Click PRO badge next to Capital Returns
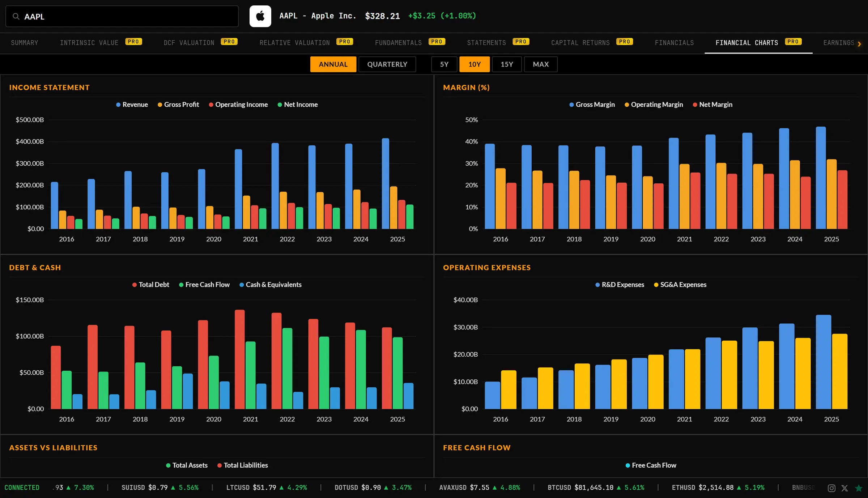This screenshot has height=498, width=868. (625, 42)
